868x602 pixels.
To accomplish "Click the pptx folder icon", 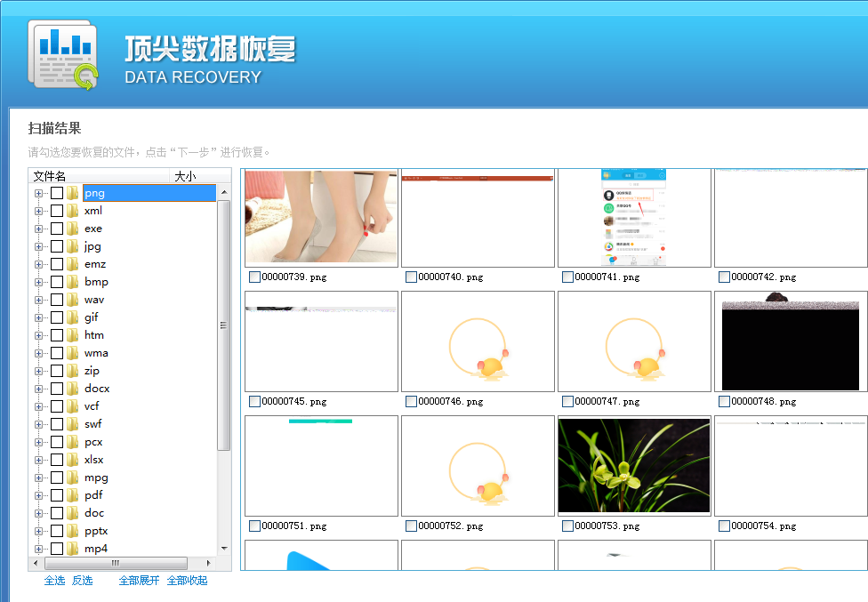I will click(x=73, y=531).
